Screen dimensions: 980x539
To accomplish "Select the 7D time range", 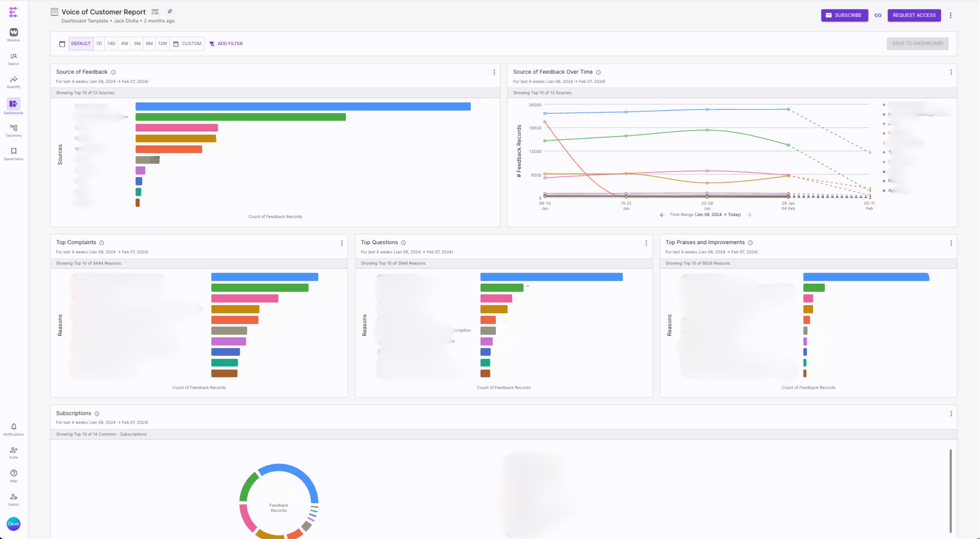I will coord(99,44).
